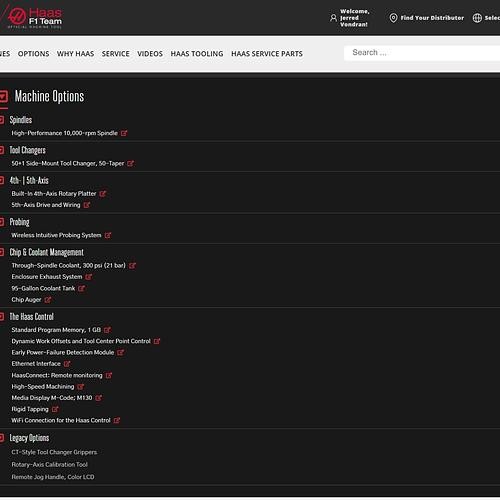
Task: Open the VIDEOS menu
Action: coord(150,54)
